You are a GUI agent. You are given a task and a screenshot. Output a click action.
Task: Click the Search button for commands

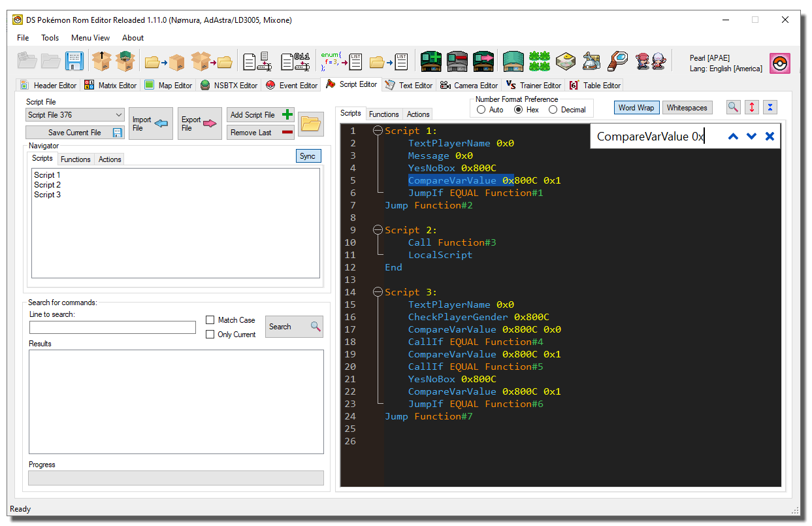pos(294,327)
